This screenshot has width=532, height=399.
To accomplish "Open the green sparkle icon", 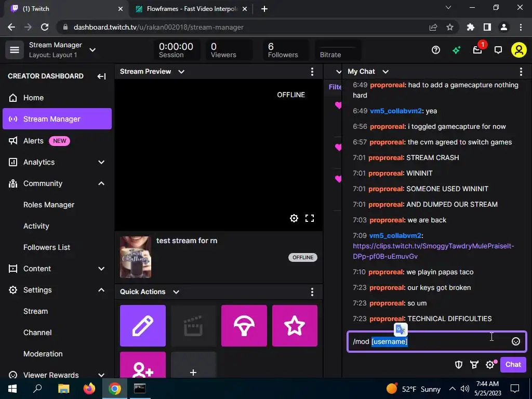I will [456, 50].
